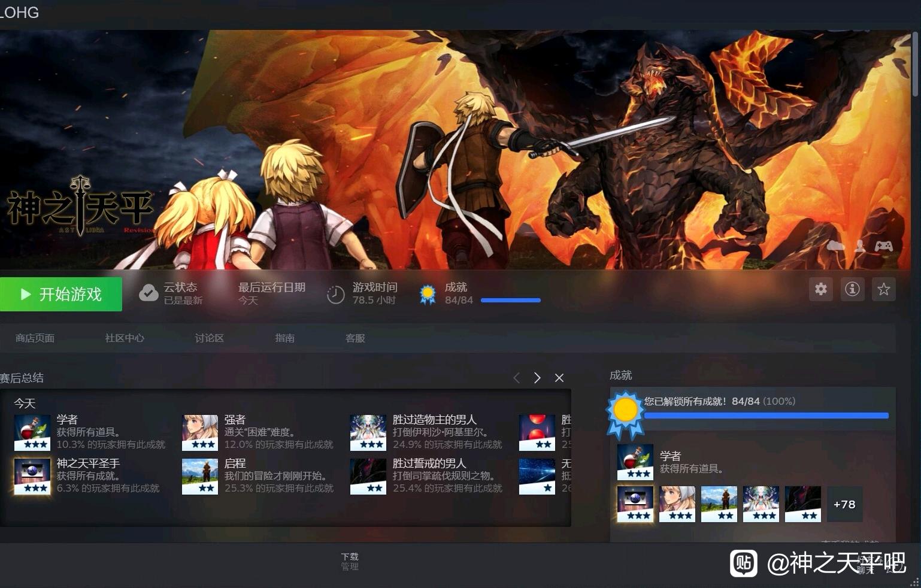This screenshot has width=921, height=588.
Task: Open the 客服 tab
Action: coord(355,338)
